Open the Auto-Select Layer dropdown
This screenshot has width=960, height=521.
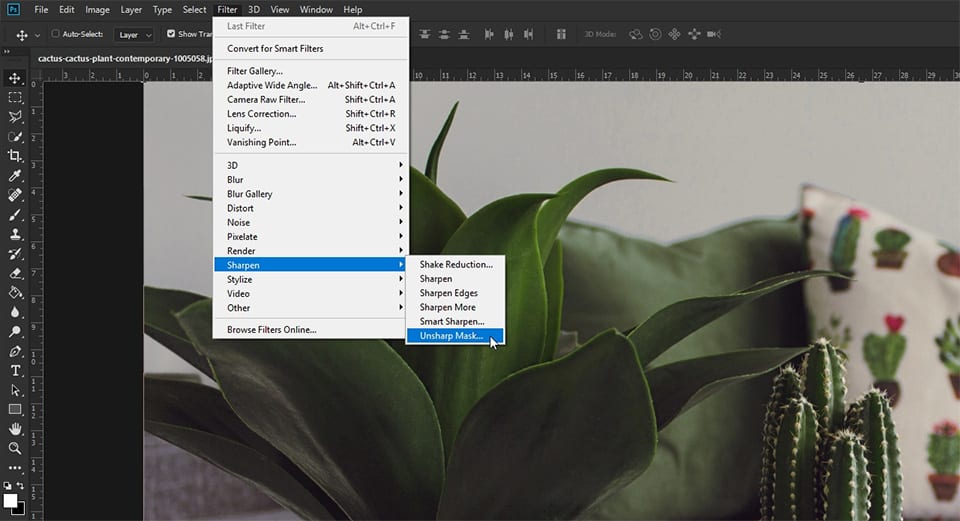point(133,35)
